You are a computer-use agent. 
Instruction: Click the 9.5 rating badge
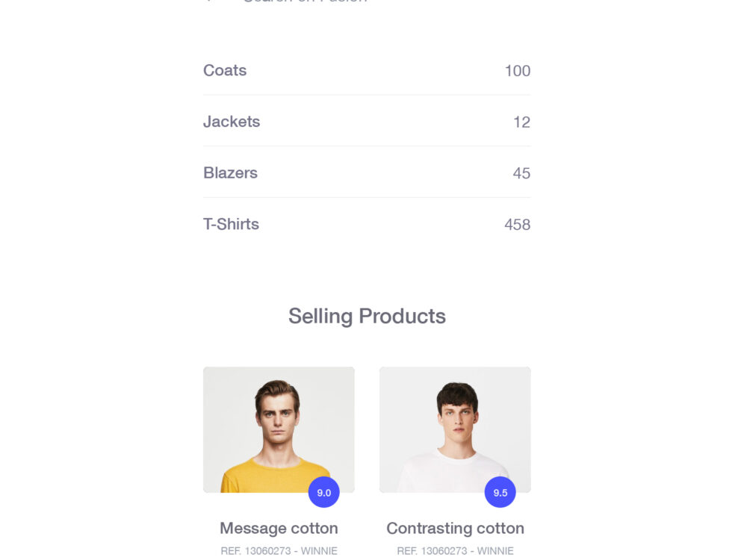pyautogui.click(x=500, y=493)
